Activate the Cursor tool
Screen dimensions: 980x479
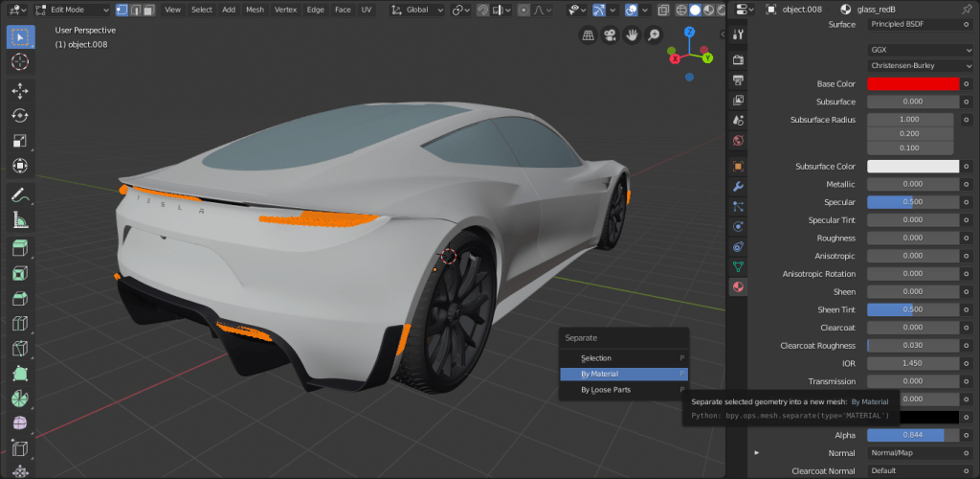point(19,61)
